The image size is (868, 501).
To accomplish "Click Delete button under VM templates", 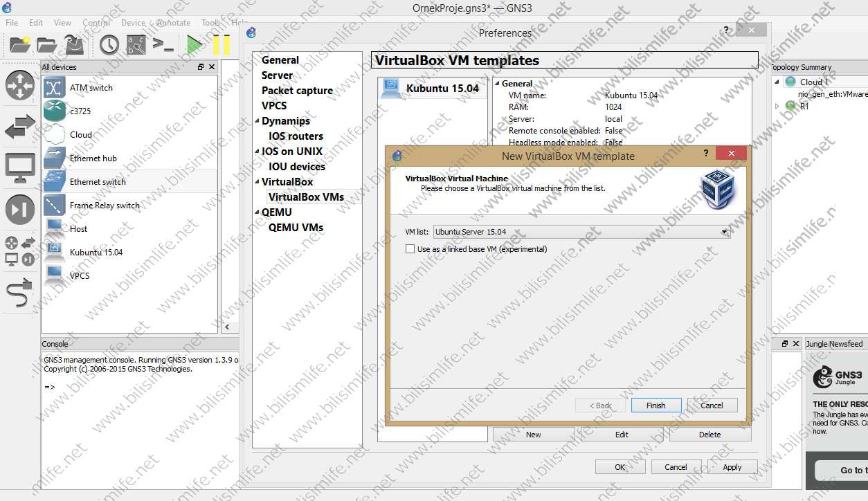I will click(x=710, y=435).
